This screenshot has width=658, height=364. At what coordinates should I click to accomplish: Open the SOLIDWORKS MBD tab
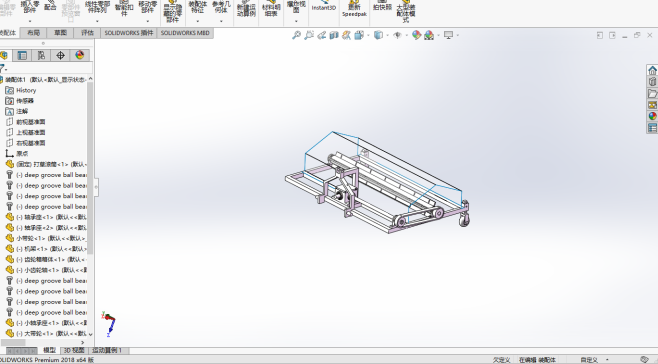tap(185, 33)
